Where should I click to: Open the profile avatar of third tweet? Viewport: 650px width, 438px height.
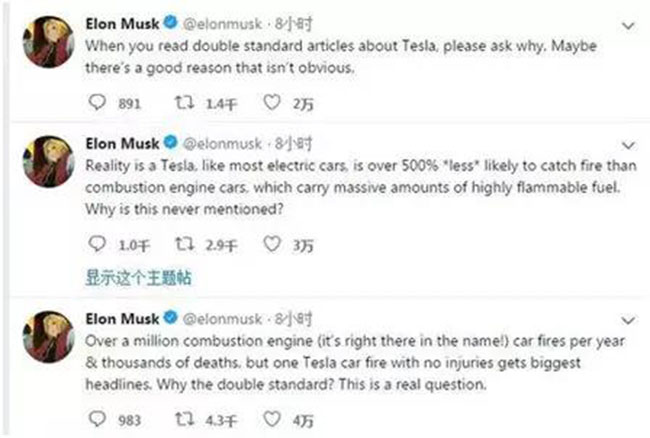48,336
